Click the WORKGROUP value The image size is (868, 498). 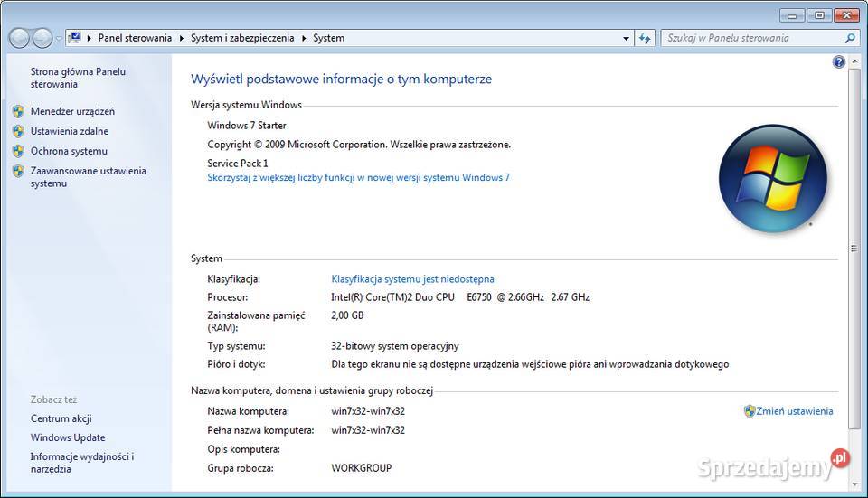362,468
